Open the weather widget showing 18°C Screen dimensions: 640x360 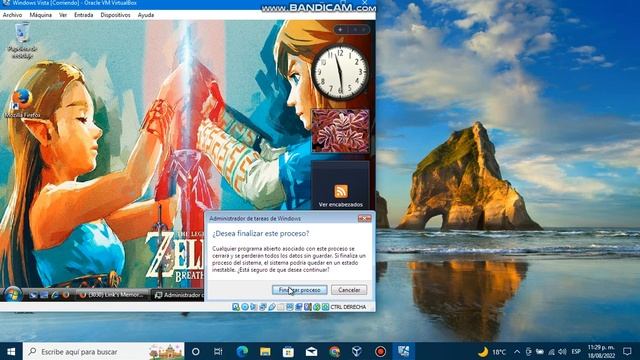tap(492, 351)
